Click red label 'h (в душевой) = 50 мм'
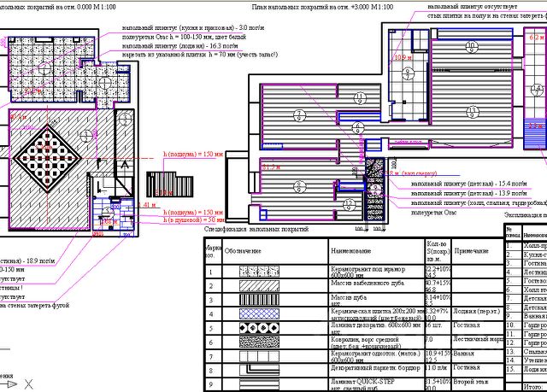The height and width of the screenshot is (392, 547). pos(194,219)
